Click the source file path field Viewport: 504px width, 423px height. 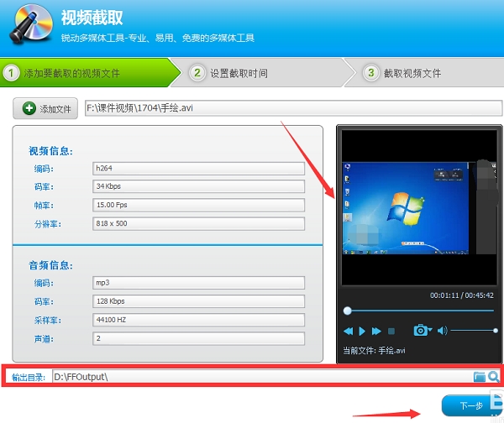(293, 108)
